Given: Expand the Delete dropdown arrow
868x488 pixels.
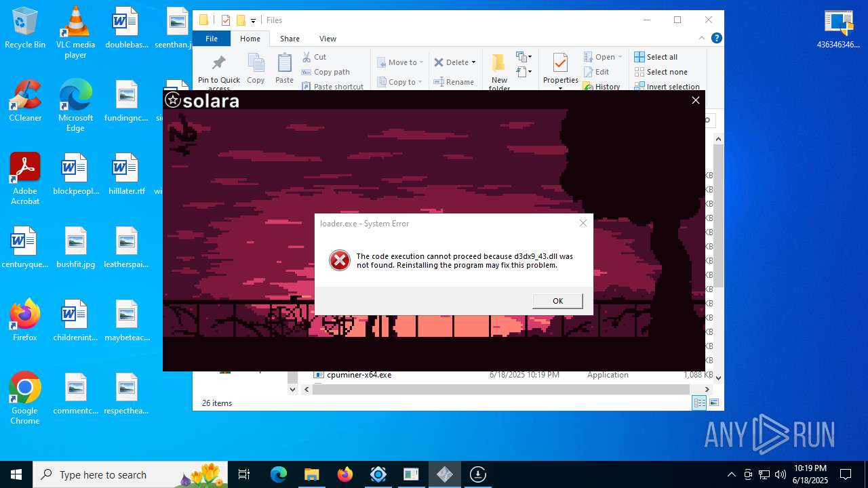Looking at the screenshot, I should click(473, 62).
